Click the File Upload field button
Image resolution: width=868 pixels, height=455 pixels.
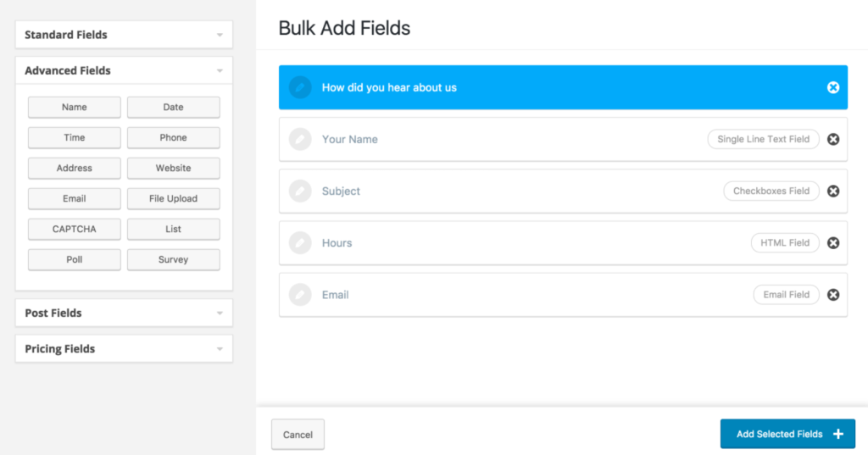(x=173, y=198)
